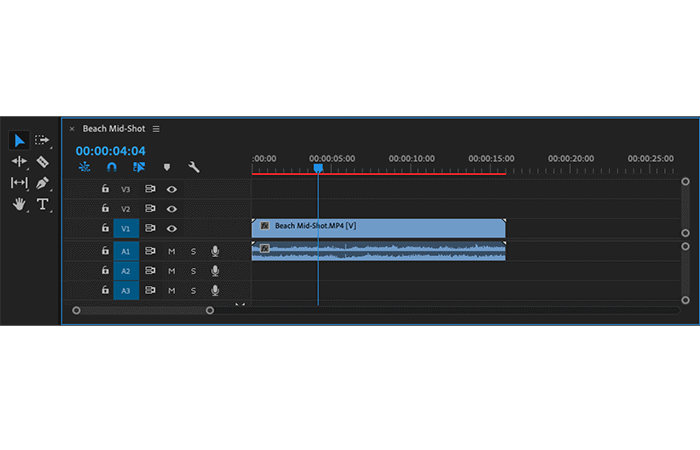Select the Razor tool

click(42, 162)
